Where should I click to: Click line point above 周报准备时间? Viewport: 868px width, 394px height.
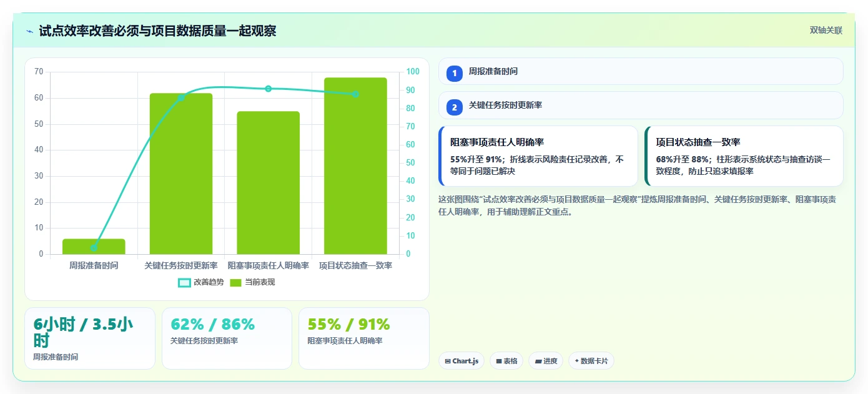[94, 248]
